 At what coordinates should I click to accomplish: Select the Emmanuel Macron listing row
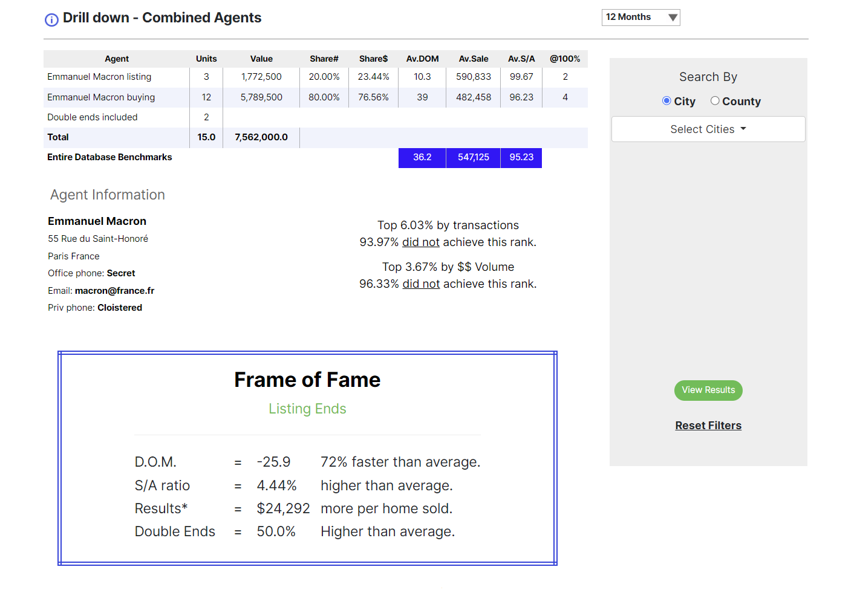coord(99,77)
